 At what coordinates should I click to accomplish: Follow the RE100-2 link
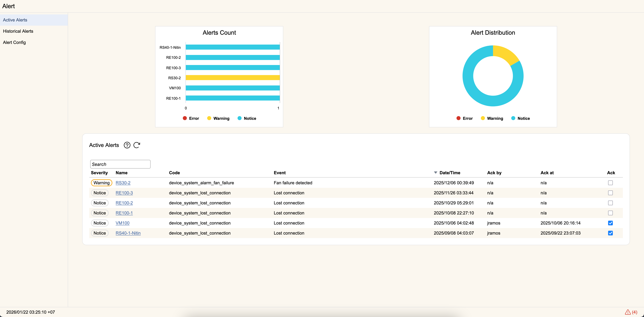(124, 203)
